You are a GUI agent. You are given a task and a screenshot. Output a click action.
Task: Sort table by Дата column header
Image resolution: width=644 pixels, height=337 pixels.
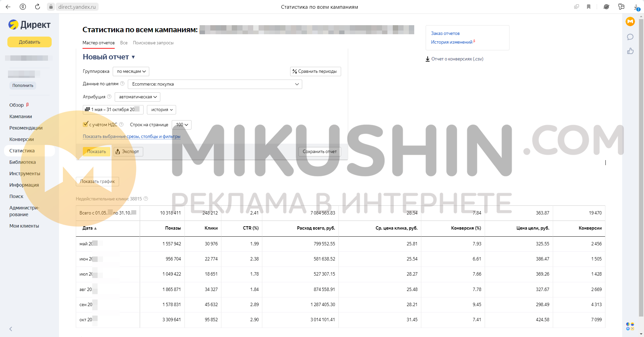pyautogui.click(x=90, y=228)
